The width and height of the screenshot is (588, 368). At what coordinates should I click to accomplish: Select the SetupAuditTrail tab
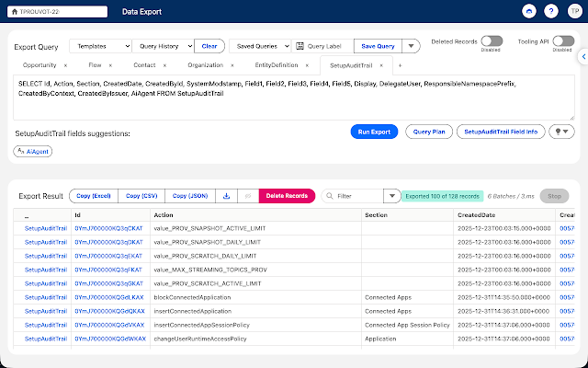click(351, 65)
